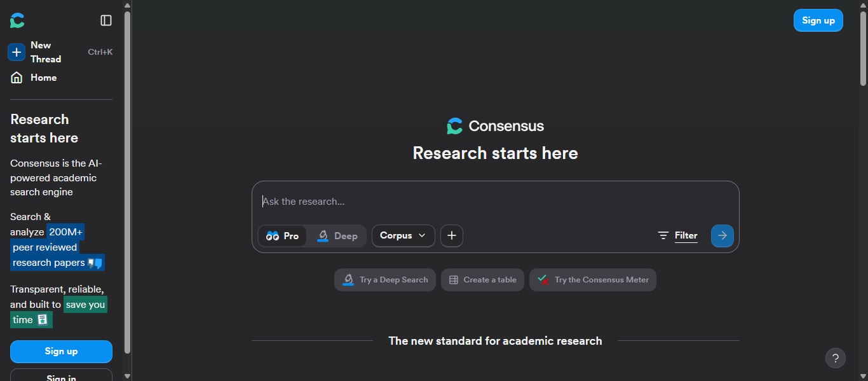
Task: Click the Ask the research input field
Action: click(x=445, y=201)
